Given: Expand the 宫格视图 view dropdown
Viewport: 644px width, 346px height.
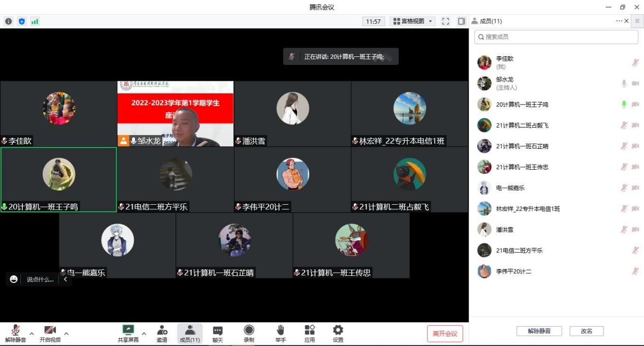Looking at the screenshot, I should coord(413,21).
